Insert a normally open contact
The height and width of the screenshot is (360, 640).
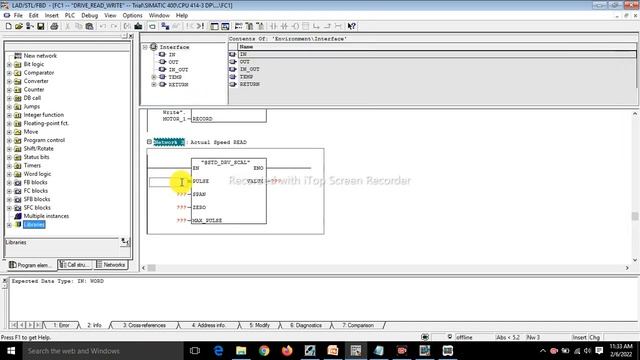coord(273,26)
